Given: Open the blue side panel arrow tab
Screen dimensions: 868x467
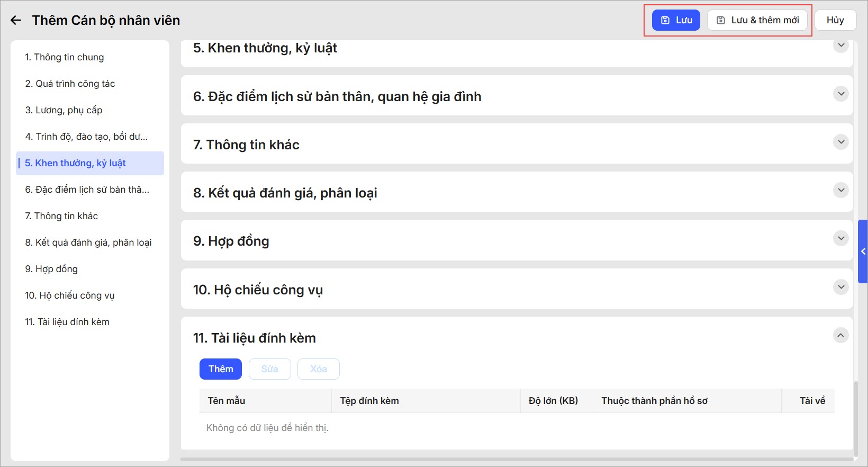Looking at the screenshot, I should pyautogui.click(x=863, y=252).
